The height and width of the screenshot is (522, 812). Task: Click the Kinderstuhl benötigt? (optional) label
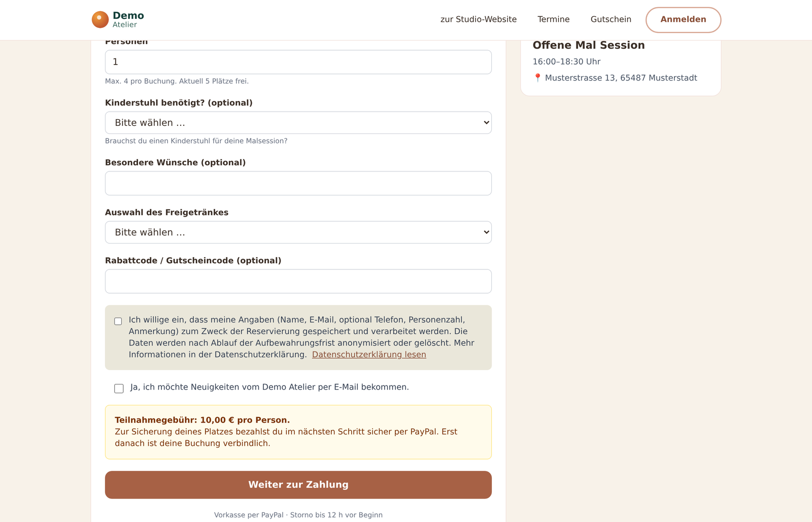pyautogui.click(x=179, y=102)
